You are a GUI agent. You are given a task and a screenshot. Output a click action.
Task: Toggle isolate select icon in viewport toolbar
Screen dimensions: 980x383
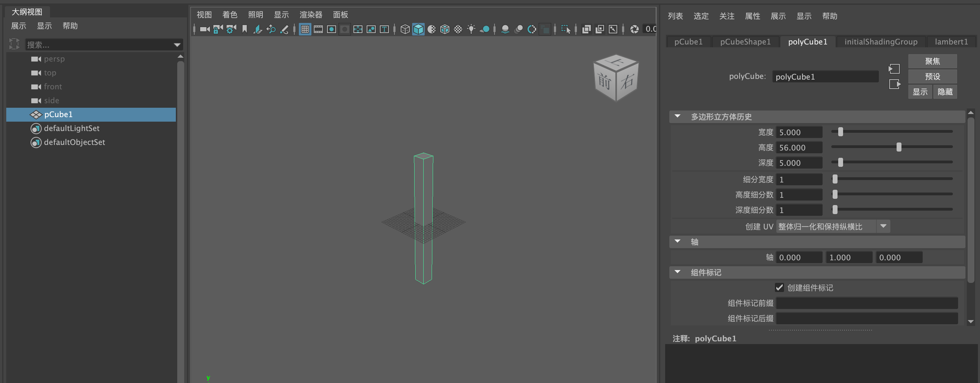(565, 29)
